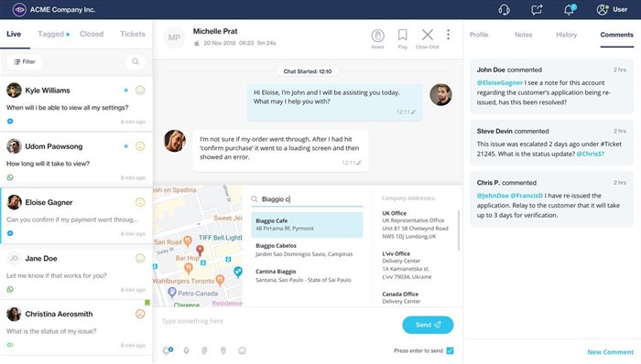The height and width of the screenshot is (364, 641).
Task: Open Christina Aerosmith conversation
Action: (x=76, y=327)
